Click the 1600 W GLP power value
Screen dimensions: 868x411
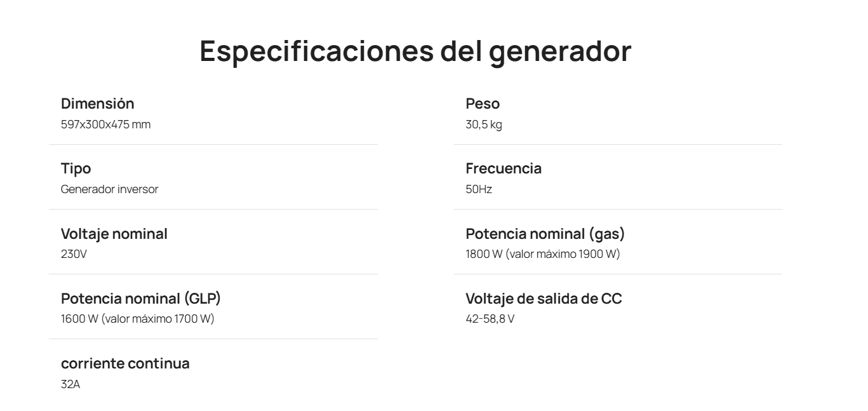coord(138,319)
